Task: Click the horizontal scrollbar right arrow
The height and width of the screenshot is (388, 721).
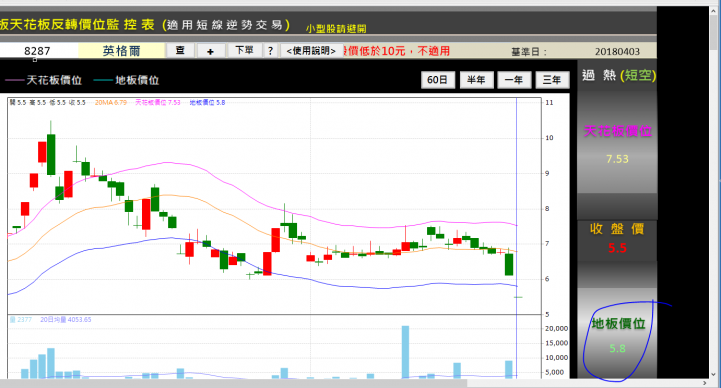Action: tap(704, 383)
